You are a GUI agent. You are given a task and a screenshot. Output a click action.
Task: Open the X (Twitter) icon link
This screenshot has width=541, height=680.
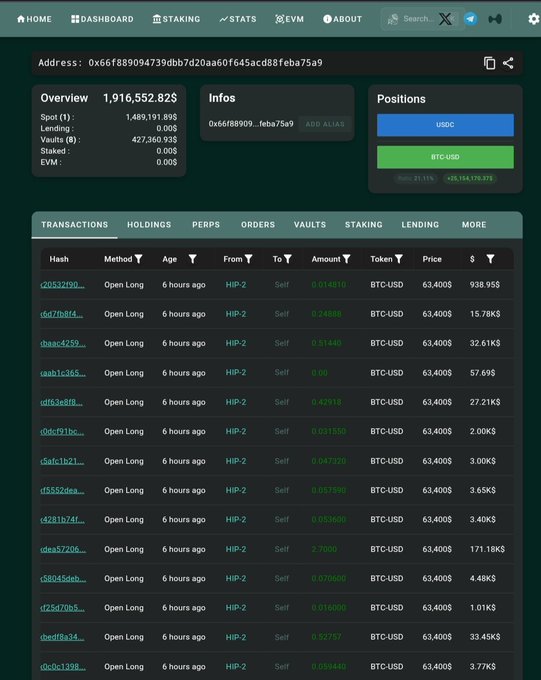[x=445, y=19]
